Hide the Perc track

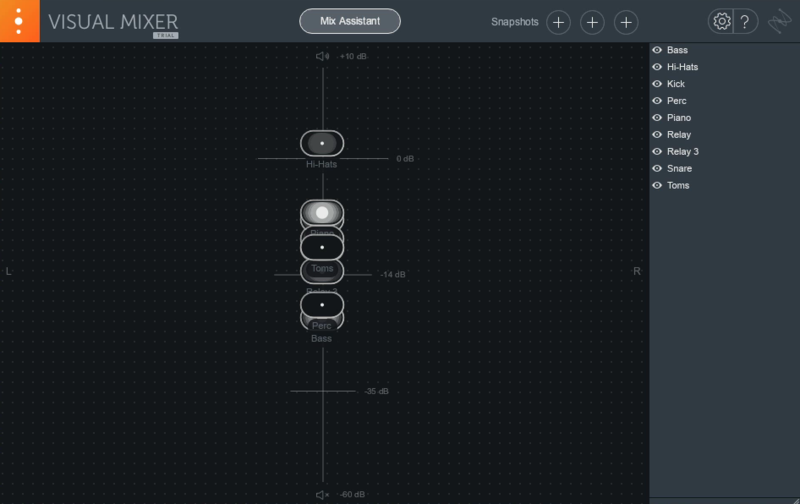[x=657, y=100]
